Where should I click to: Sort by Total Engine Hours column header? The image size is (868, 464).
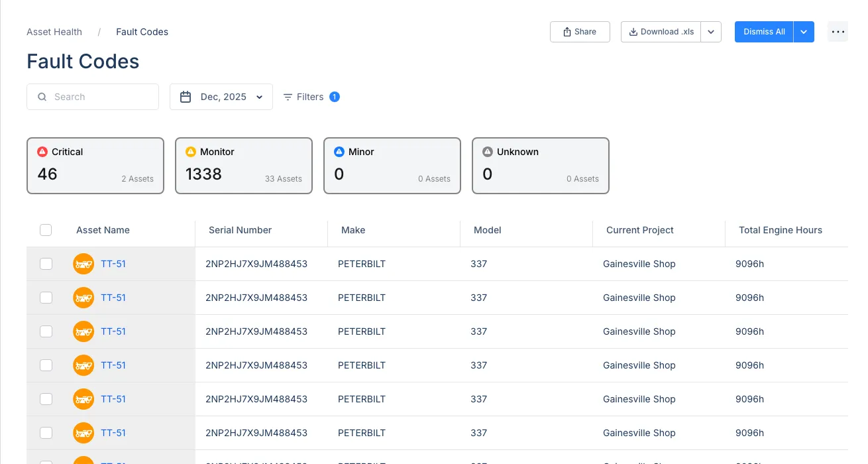pyautogui.click(x=781, y=230)
